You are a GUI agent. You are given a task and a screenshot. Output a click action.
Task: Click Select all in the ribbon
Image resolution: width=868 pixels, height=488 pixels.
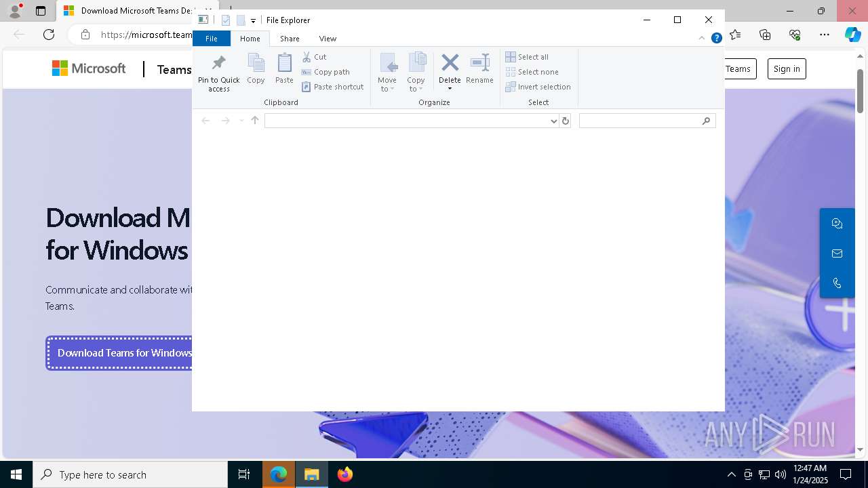click(x=527, y=57)
